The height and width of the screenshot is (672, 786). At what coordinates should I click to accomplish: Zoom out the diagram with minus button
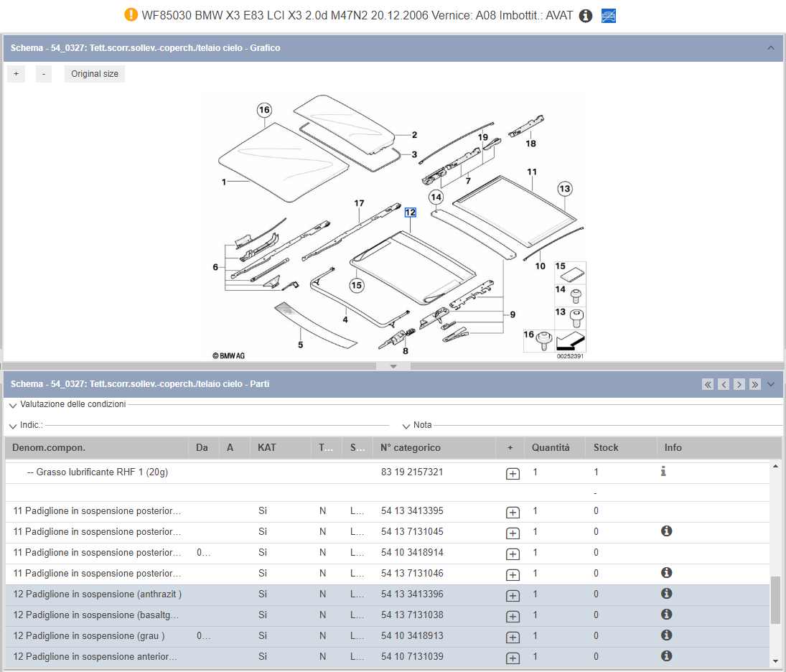pyautogui.click(x=44, y=74)
